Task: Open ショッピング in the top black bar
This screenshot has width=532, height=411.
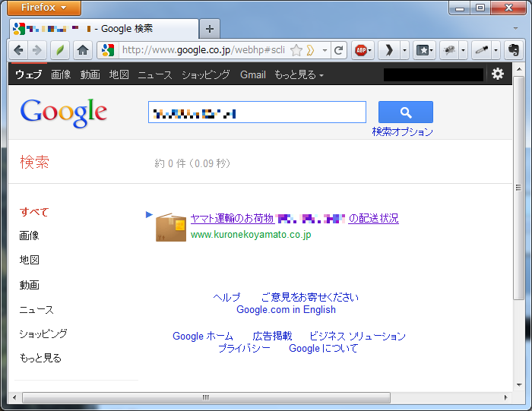Action: [x=206, y=74]
